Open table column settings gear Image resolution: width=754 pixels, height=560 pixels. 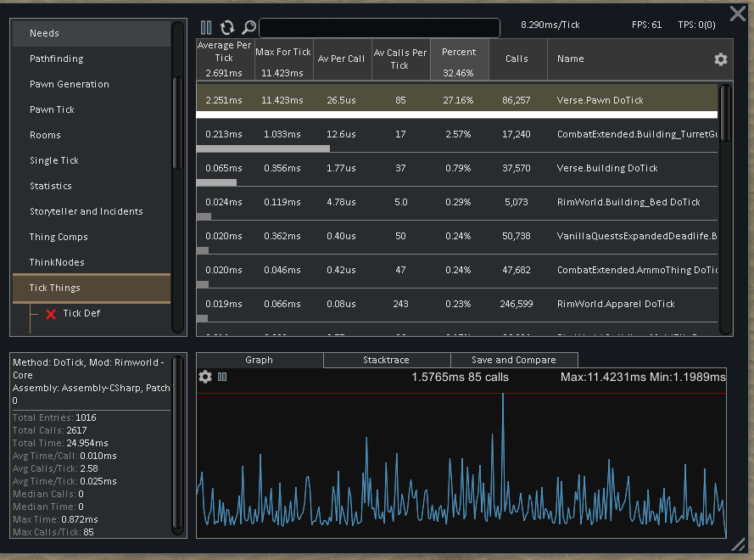click(x=720, y=59)
